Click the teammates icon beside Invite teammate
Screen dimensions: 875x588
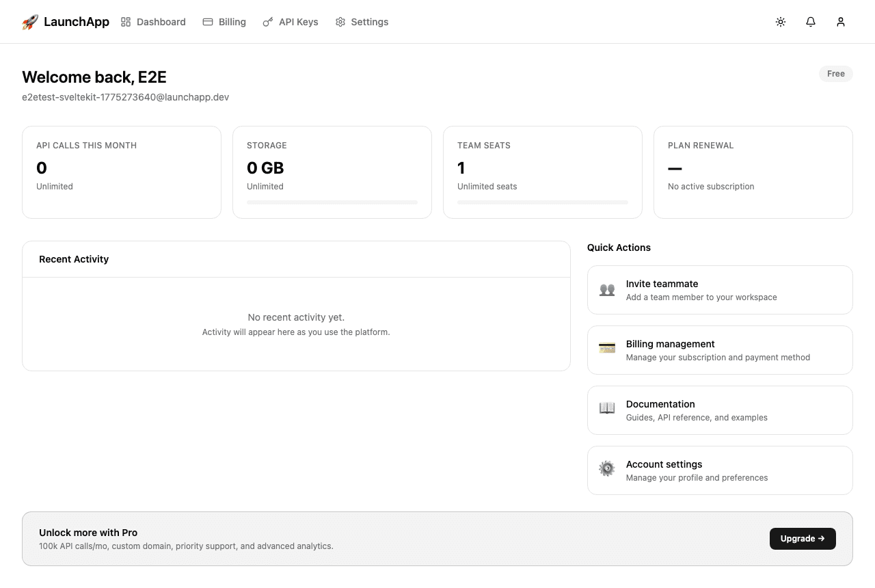coord(607,289)
